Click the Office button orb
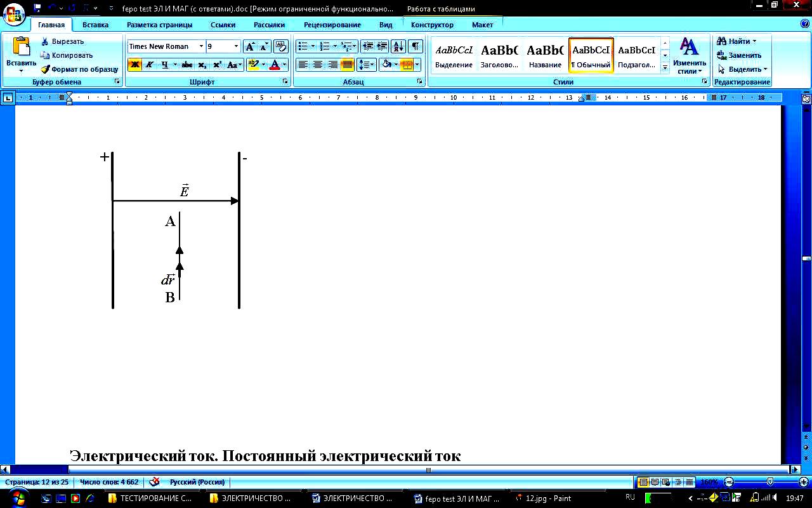The width and height of the screenshot is (812, 508). point(14,14)
